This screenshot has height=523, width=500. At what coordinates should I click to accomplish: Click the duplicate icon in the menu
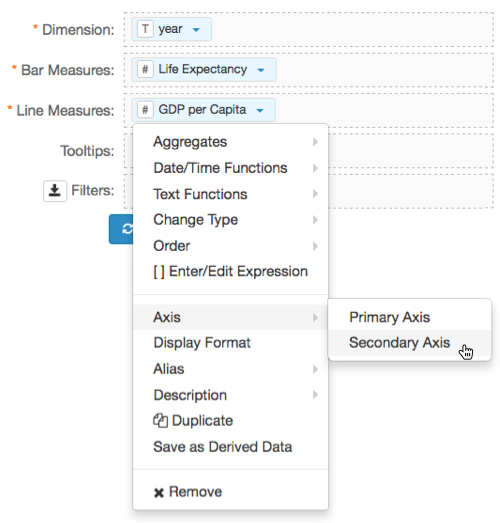[160, 420]
